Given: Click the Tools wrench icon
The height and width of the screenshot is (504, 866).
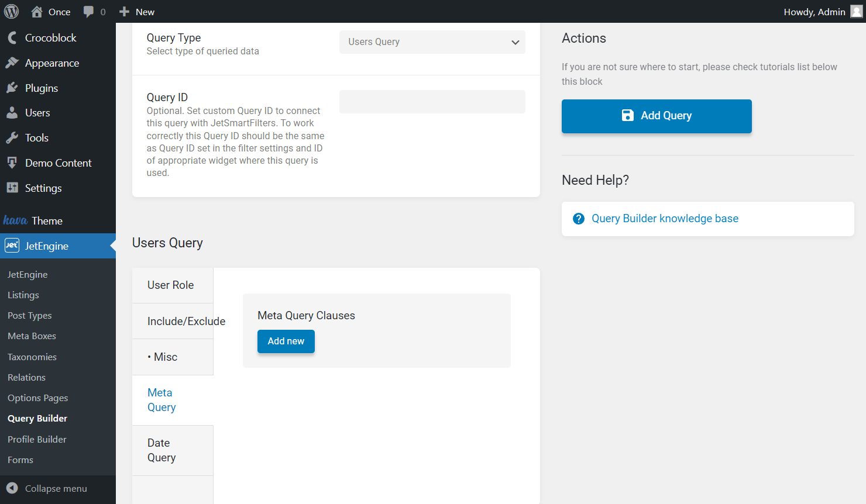Looking at the screenshot, I should (x=12, y=138).
